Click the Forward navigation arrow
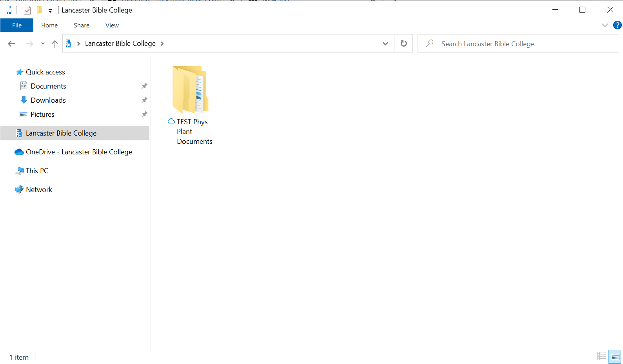 point(29,43)
